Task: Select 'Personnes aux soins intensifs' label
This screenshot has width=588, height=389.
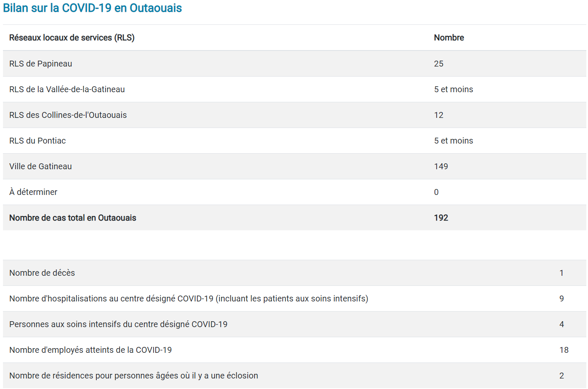Action: [x=118, y=324]
